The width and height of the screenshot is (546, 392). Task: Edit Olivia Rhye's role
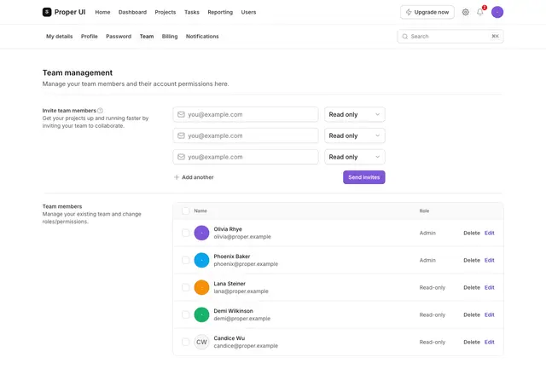point(489,233)
